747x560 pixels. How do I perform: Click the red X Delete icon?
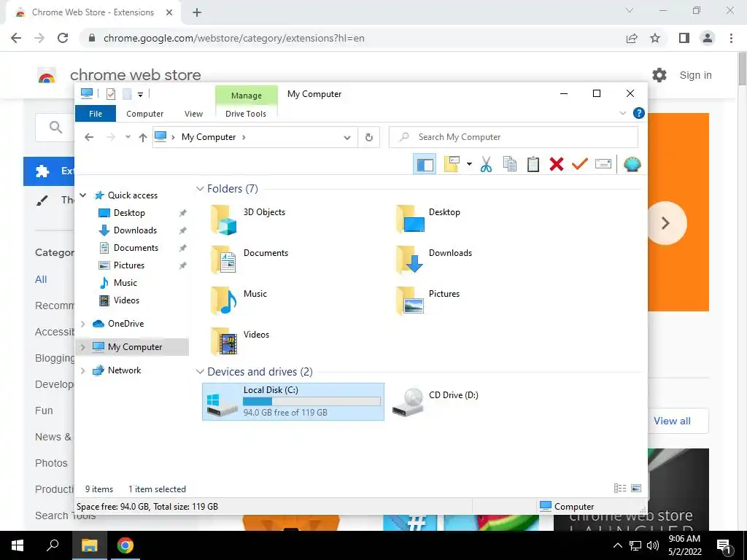point(557,165)
